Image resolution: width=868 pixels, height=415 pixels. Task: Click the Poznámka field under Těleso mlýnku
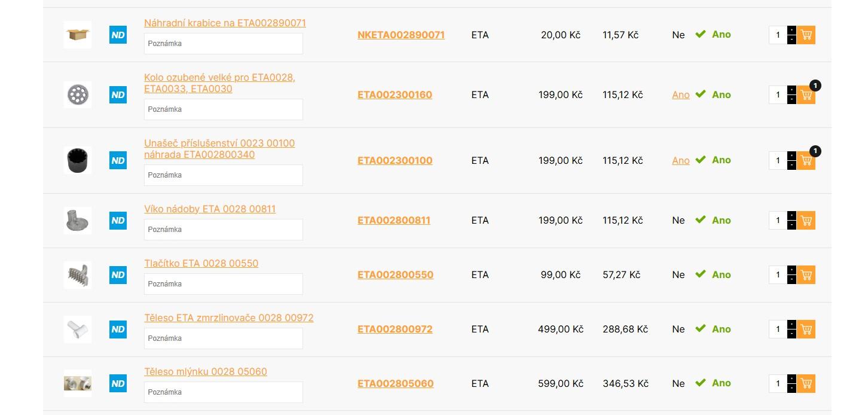(x=224, y=392)
